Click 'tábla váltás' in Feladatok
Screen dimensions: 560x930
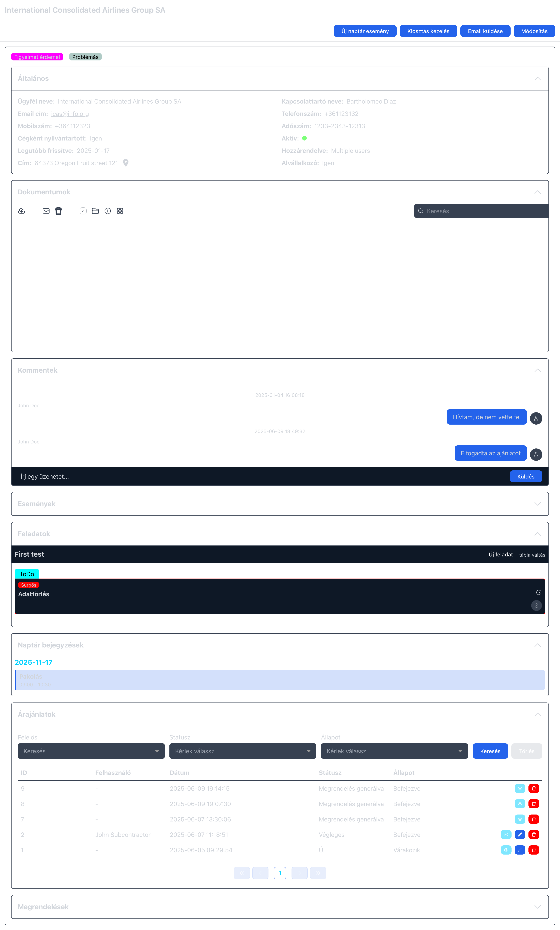pyautogui.click(x=532, y=554)
